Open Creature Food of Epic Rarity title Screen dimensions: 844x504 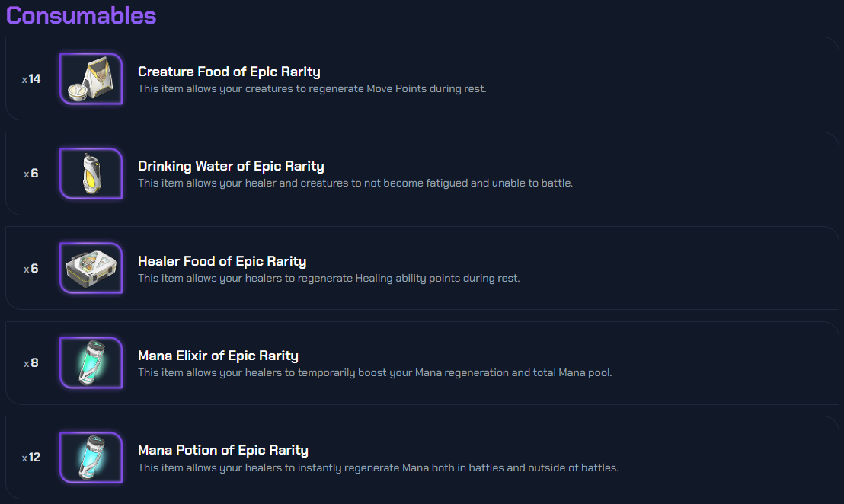coord(229,72)
